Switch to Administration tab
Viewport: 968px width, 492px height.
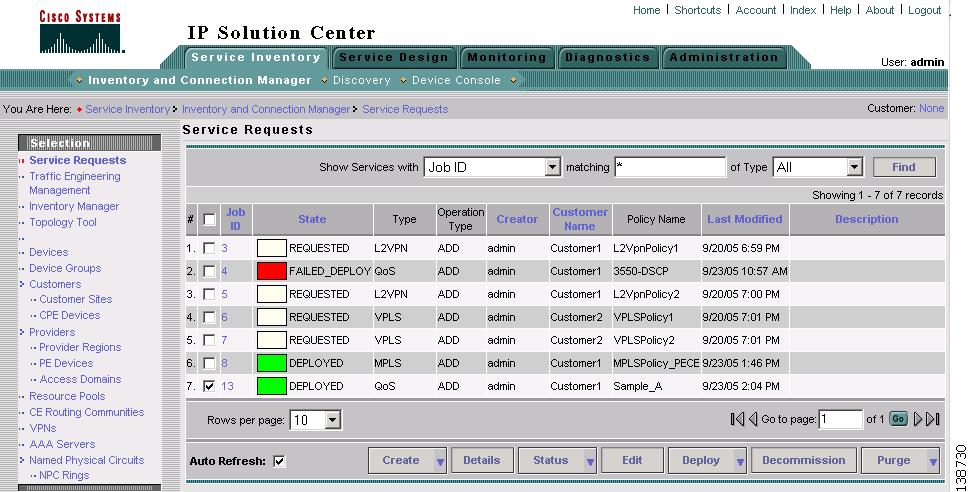724,57
